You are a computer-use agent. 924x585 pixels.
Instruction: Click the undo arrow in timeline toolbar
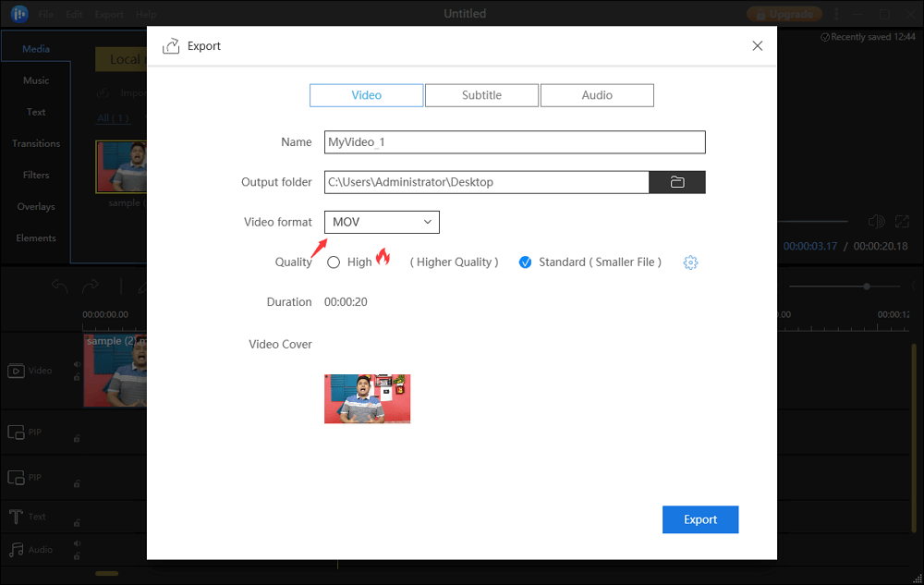coord(60,286)
